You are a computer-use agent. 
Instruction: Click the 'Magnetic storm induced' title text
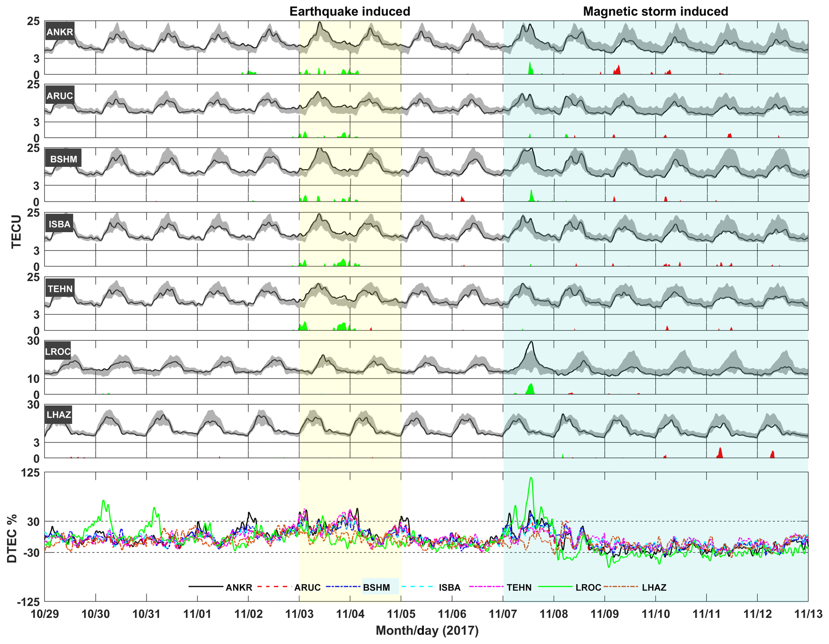point(655,11)
